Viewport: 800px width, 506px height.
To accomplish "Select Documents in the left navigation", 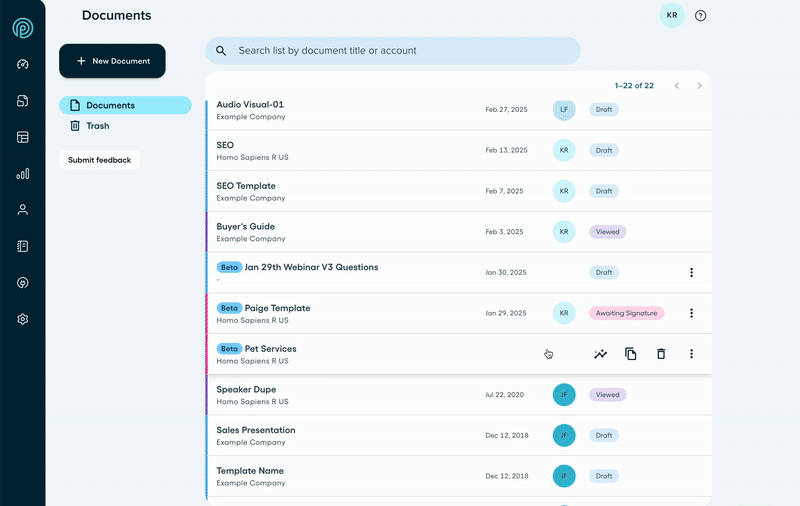I will tap(125, 105).
